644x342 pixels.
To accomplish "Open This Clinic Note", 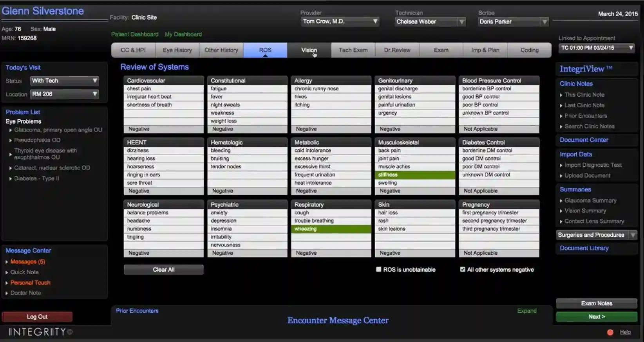I will (x=584, y=95).
